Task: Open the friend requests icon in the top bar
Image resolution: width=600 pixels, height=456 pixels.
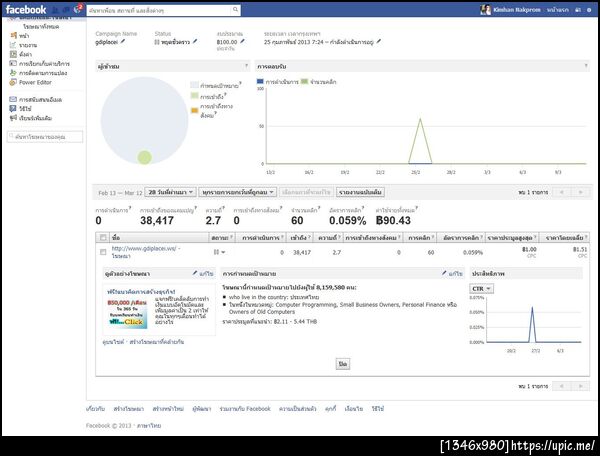Action: (55, 10)
